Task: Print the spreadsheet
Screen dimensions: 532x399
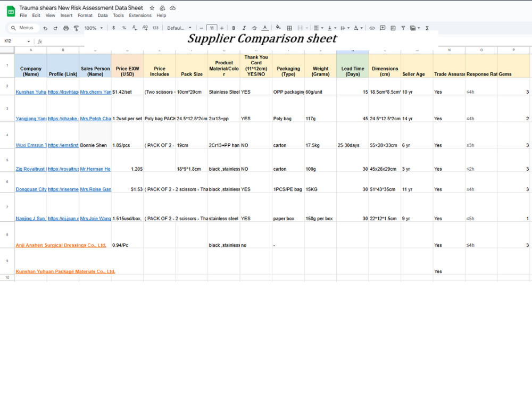Action: click(66, 28)
